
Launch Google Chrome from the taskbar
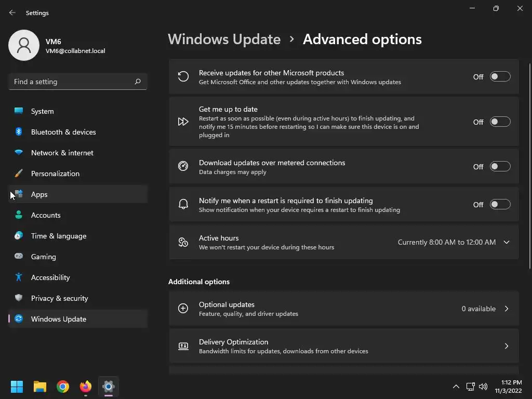pos(63,387)
